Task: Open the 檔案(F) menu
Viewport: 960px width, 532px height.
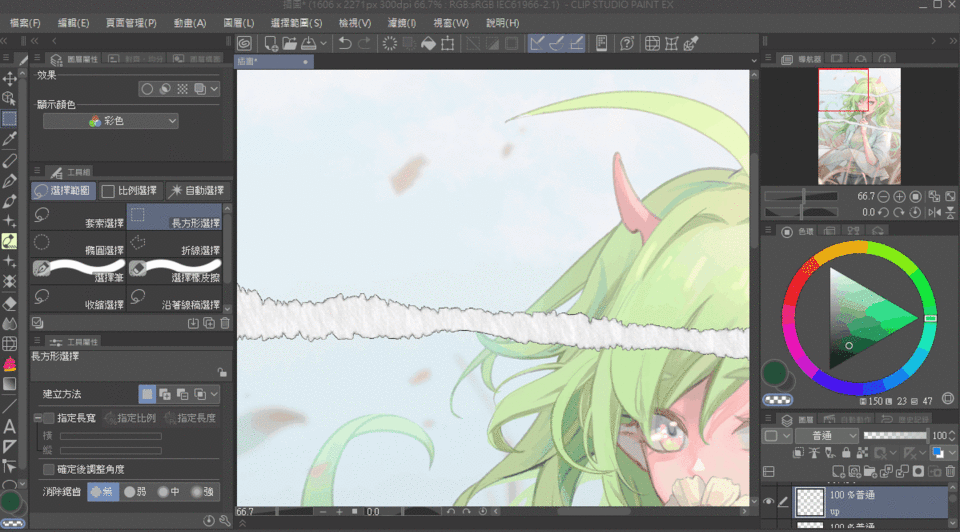Action: click(x=24, y=22)
